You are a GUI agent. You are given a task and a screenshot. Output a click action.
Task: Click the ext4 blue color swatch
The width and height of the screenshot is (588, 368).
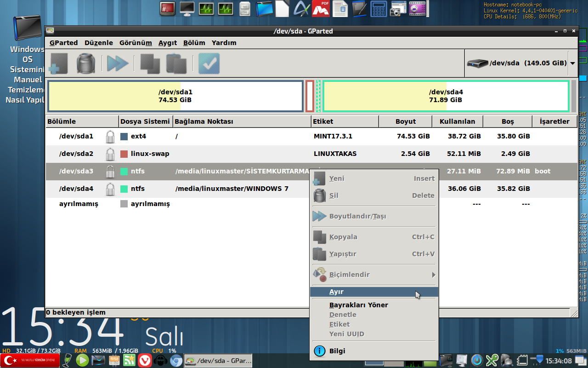pos(124,137)
